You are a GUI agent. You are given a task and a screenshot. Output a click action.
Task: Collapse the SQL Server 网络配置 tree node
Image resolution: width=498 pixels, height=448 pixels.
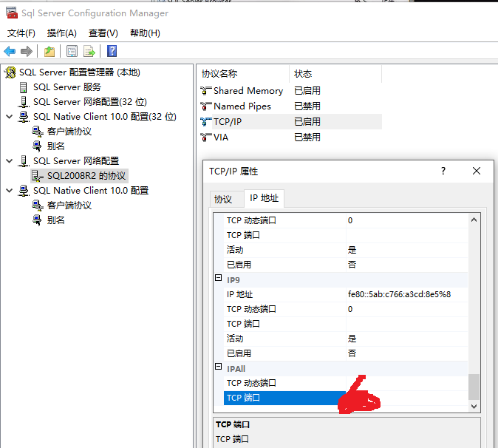point(10,160)
